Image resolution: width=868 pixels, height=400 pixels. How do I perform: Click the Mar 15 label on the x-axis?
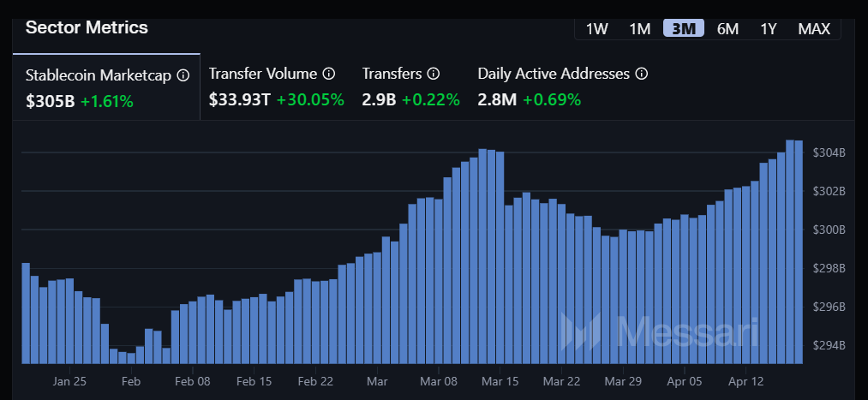(x=500, y=380)
